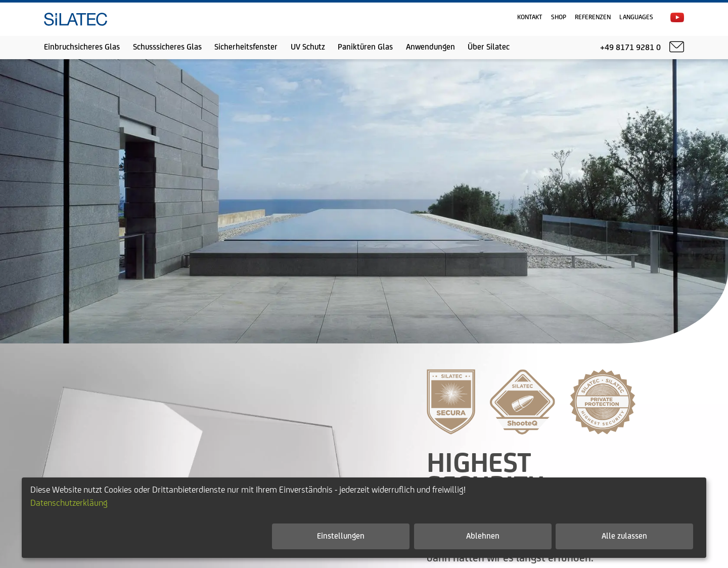Click the ShooteQ bullet badge

pos(522,402)
